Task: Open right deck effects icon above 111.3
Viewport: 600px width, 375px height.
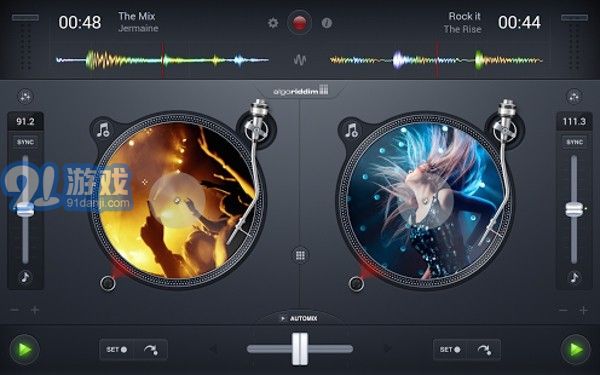Action: [x=574, y=97]
